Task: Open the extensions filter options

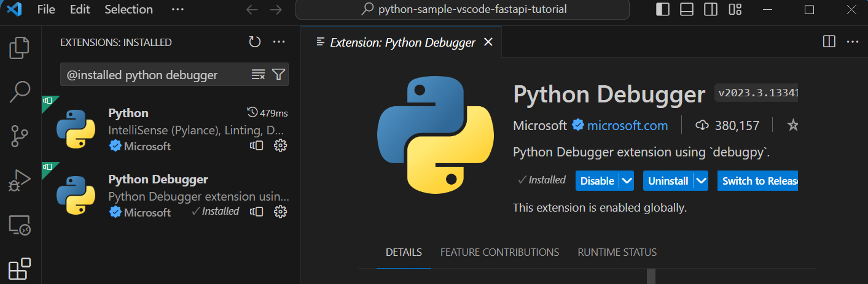Action: click(x=278, y=75)
